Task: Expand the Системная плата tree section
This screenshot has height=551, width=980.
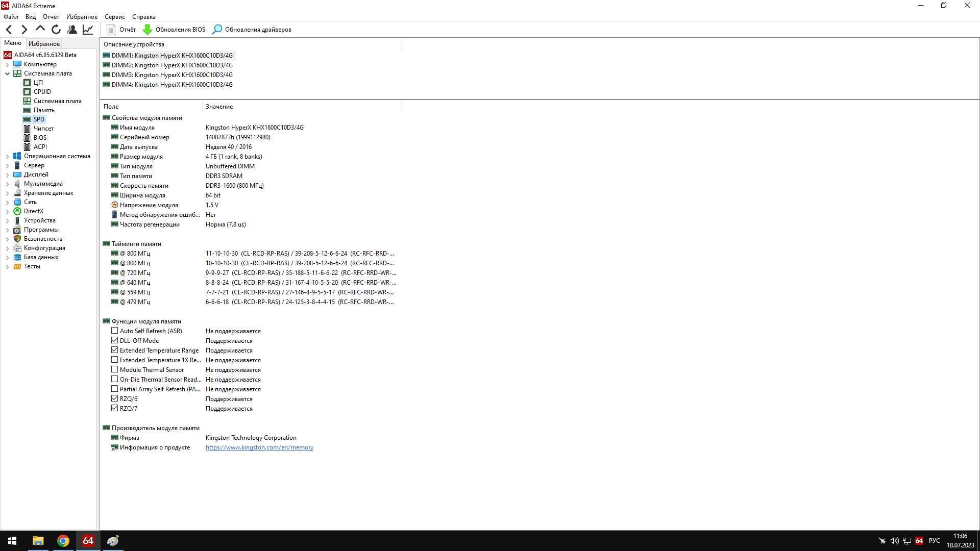Action: coord(7,73)
